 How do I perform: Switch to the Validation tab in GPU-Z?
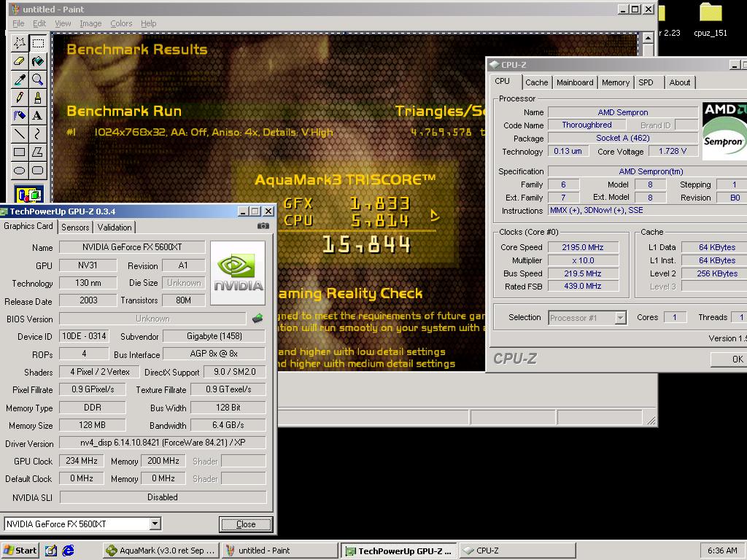tap(115, 227)
